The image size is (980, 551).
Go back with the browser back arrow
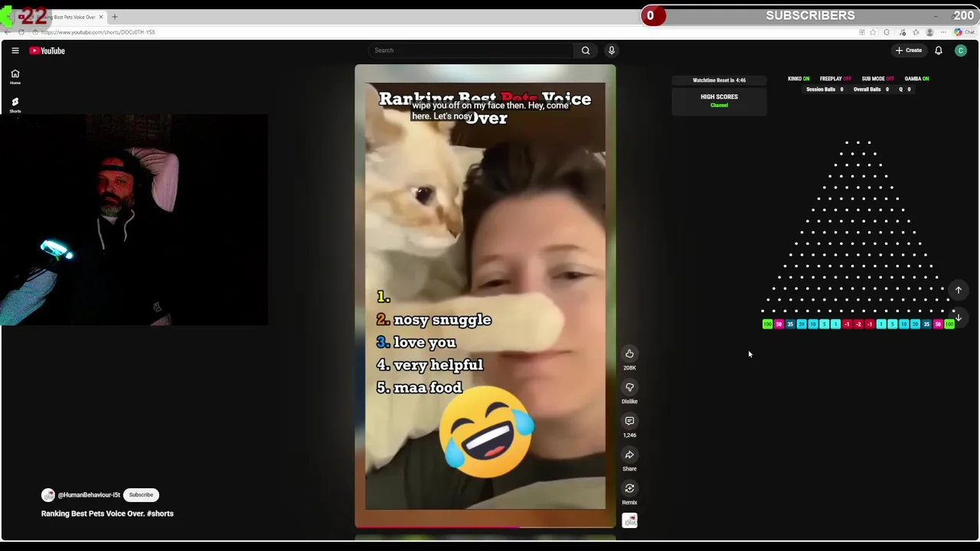[7, 32]
